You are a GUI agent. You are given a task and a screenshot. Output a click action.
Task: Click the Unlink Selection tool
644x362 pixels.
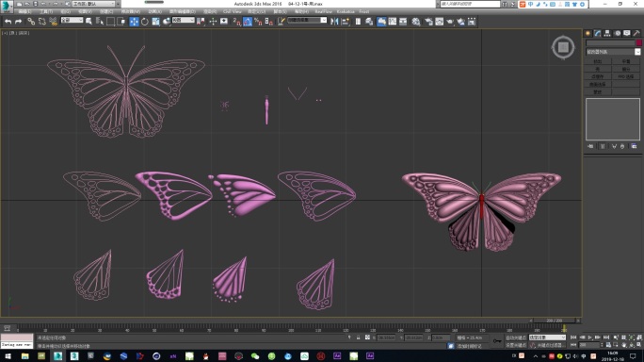[41, 22]
